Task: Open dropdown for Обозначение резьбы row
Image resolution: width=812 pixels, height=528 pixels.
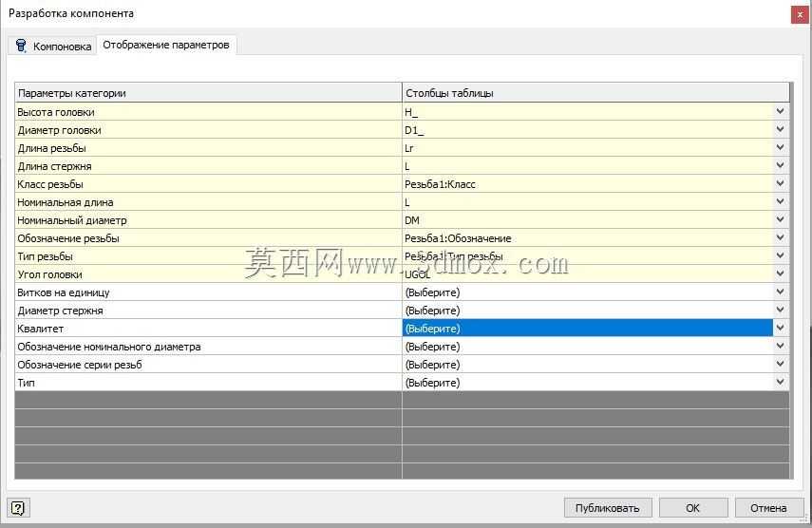Action: tap(781, 238)
